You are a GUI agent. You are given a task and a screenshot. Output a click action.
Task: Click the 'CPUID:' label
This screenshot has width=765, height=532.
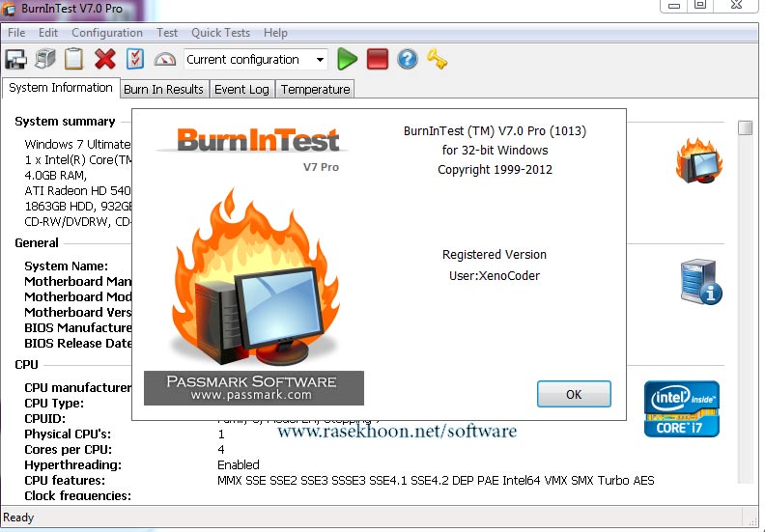44,419
